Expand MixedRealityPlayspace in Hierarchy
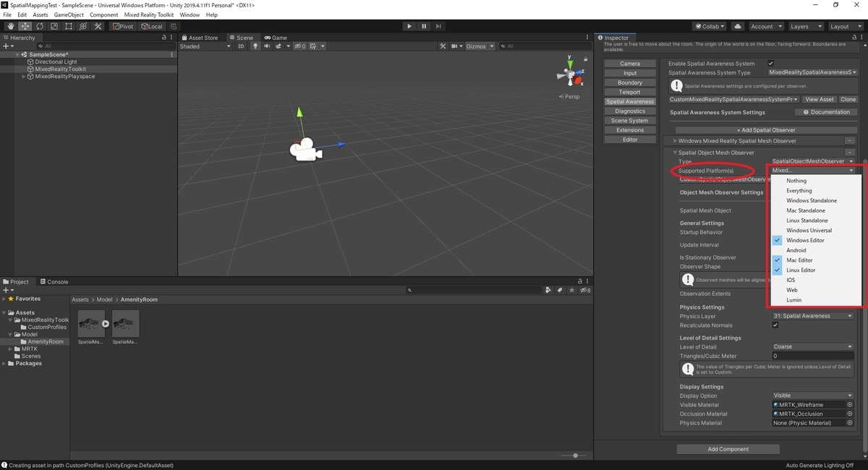 coord(23,76)
